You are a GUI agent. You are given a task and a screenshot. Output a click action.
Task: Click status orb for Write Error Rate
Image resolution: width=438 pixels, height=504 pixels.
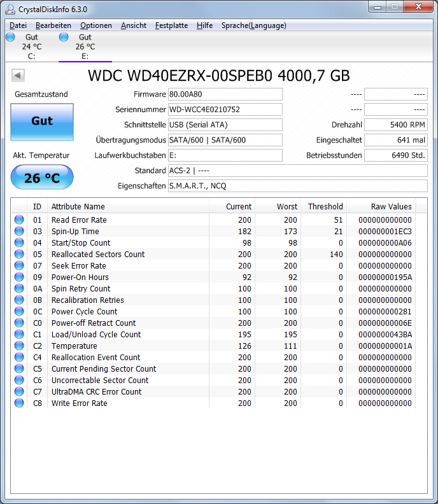(19, 403)
